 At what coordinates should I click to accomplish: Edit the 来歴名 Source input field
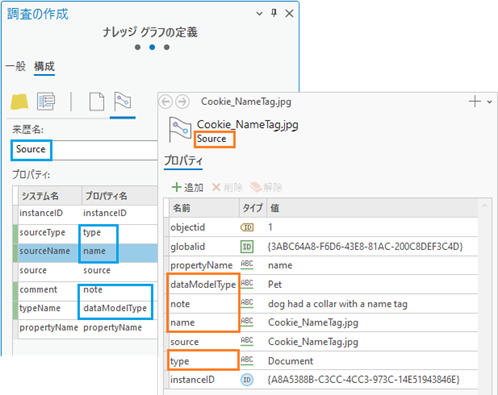(x=84, y=150)
